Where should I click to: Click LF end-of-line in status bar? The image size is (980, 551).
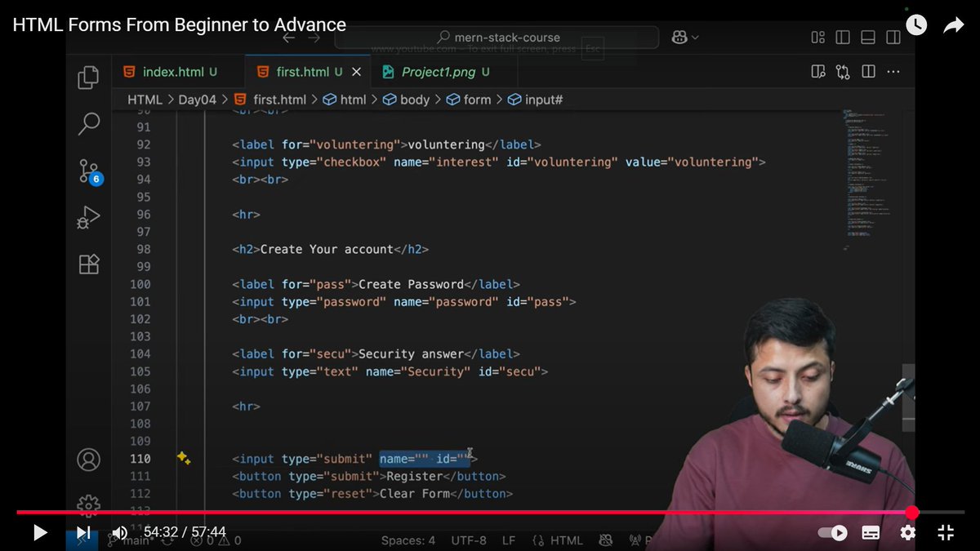coord(508,540)
